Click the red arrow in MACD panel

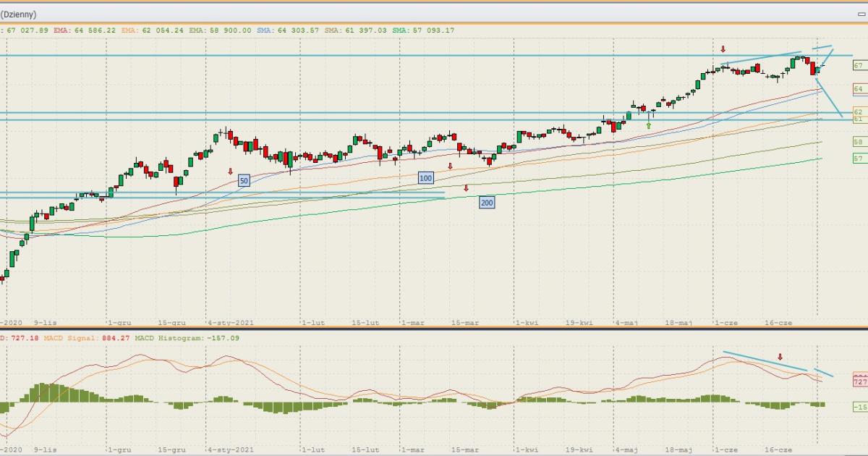coord(780,357)
